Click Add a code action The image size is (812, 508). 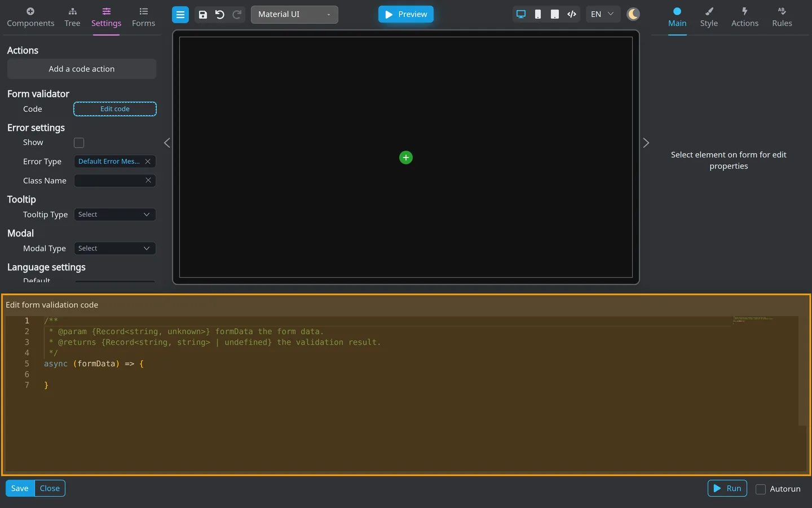click(82, 69)
